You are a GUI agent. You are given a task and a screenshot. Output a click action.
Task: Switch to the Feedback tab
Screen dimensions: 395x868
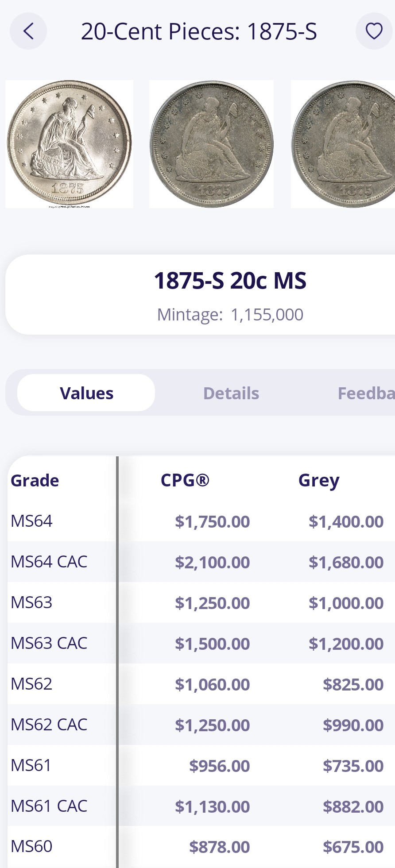click(x=365, y=393)
